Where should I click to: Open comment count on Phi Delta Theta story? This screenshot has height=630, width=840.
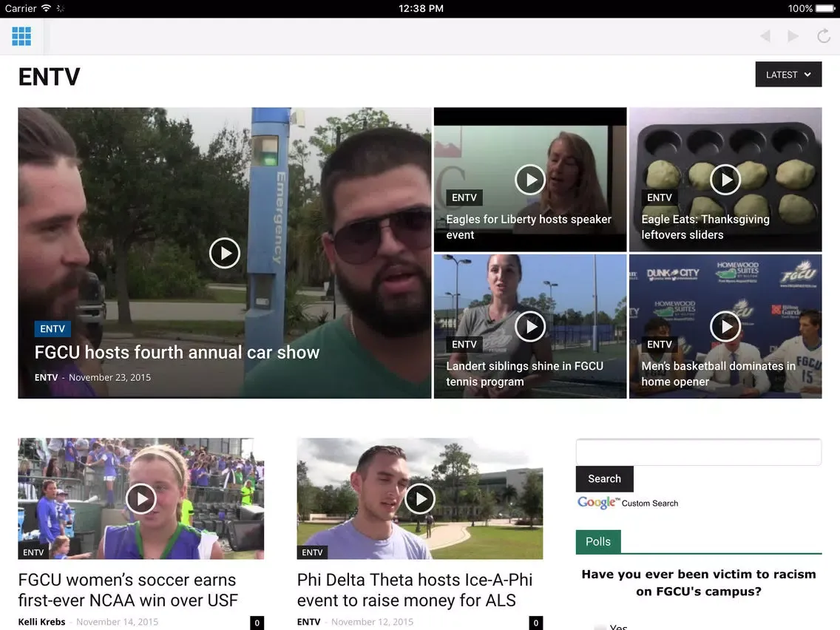pyautogui.click(x=535, y=623)
